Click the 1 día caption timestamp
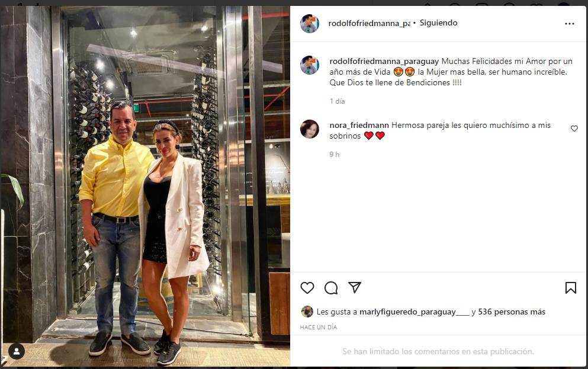The height and width of the screenshot is (369, 588). (337, 101)
